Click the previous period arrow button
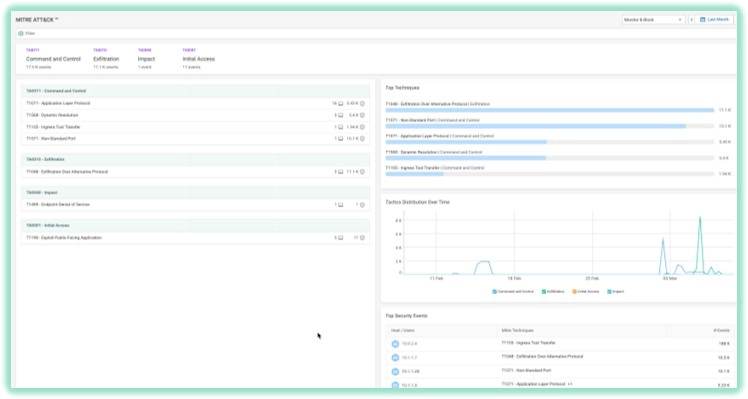Image resolution: width=748 pixels, height=399 pixels. pos(692,20)
